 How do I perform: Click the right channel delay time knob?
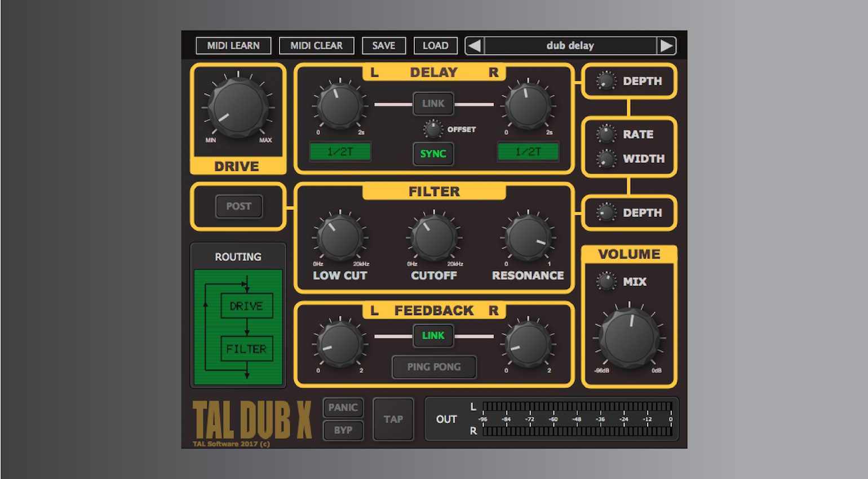coord(528,106)
